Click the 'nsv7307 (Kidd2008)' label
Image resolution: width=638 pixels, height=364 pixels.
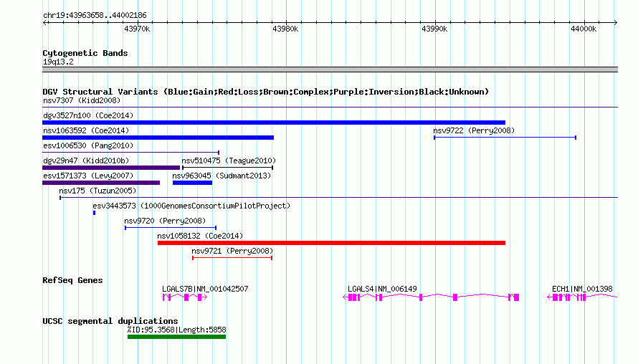(82, 100)
